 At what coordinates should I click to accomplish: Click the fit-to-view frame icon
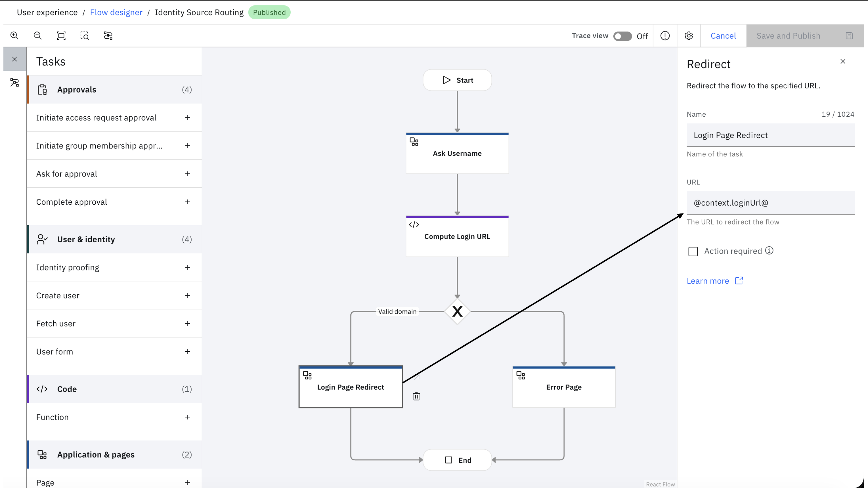[61, 36]
